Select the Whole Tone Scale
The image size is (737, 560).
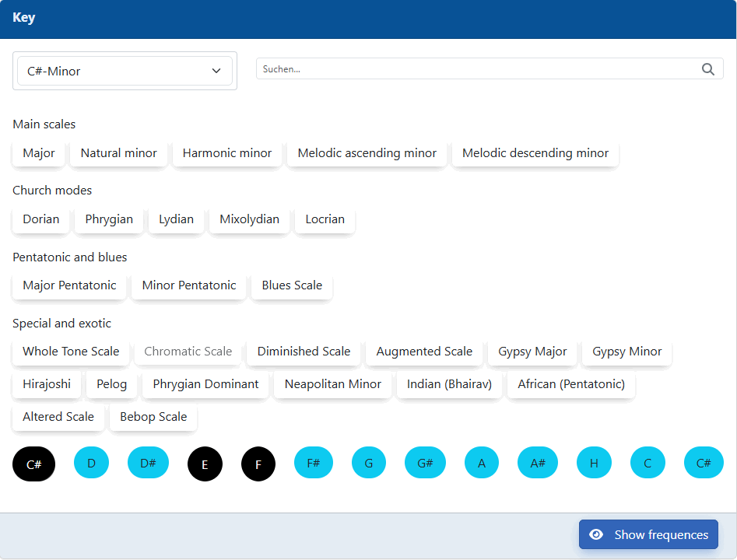click(71, 352)
